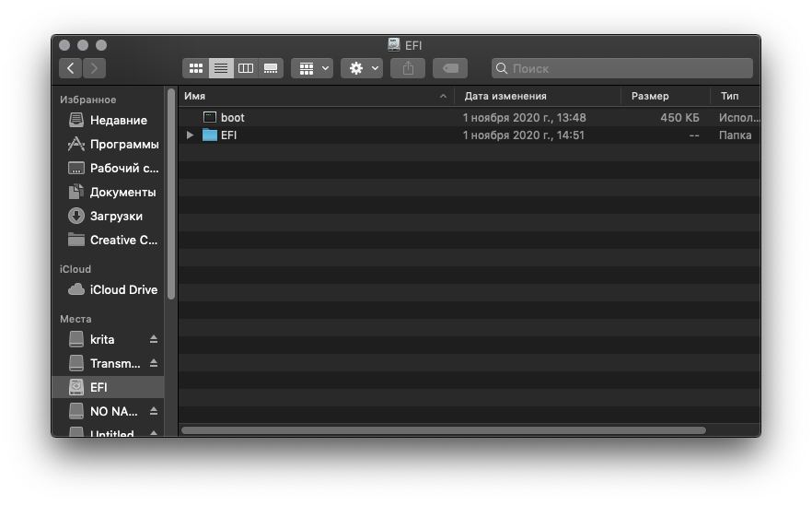Click the horizontal scrollbar at the bottom
This screenshot has width=812, height=505.
[444, 430]
